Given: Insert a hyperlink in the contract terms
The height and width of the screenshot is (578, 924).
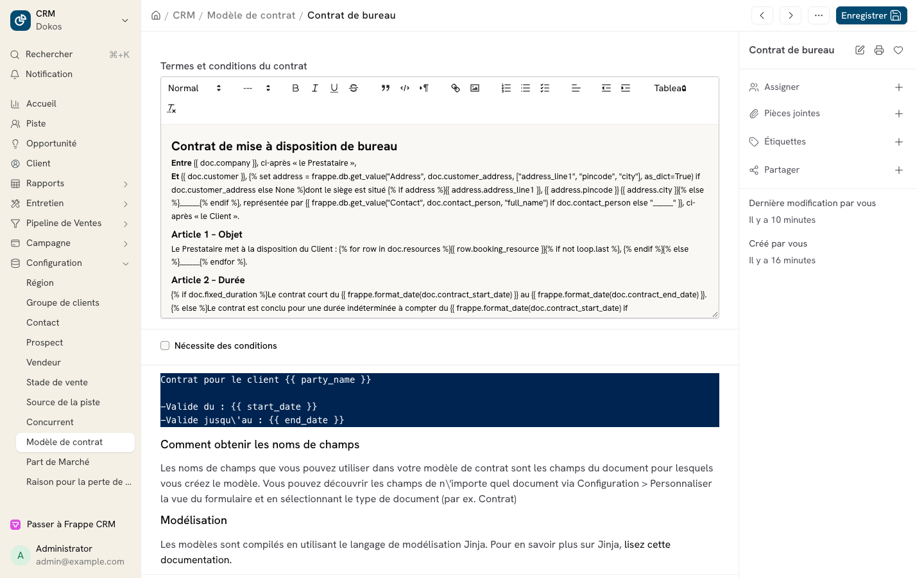Looking at the screenshot, I should (x=456, y=88).
